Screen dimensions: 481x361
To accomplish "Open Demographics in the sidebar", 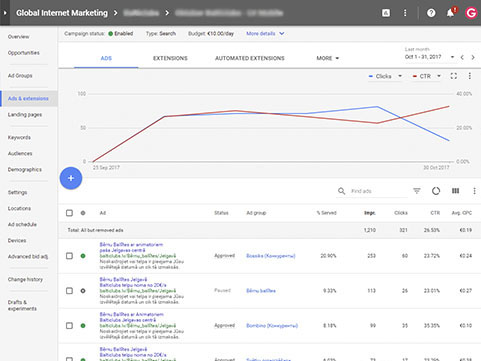I will coord(25,169).
